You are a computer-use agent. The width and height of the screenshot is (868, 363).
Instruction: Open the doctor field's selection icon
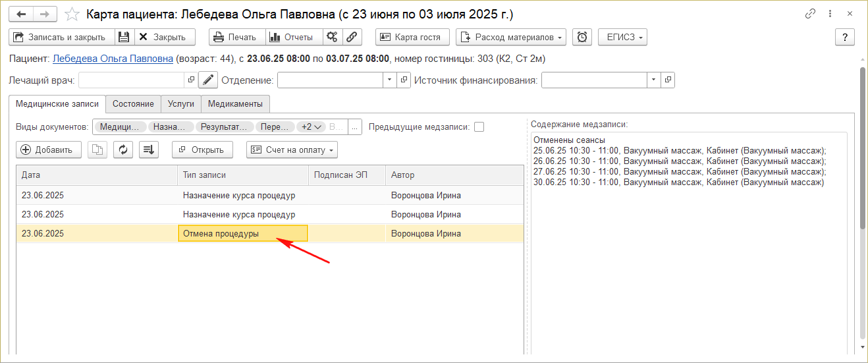[x=191, y=80]
